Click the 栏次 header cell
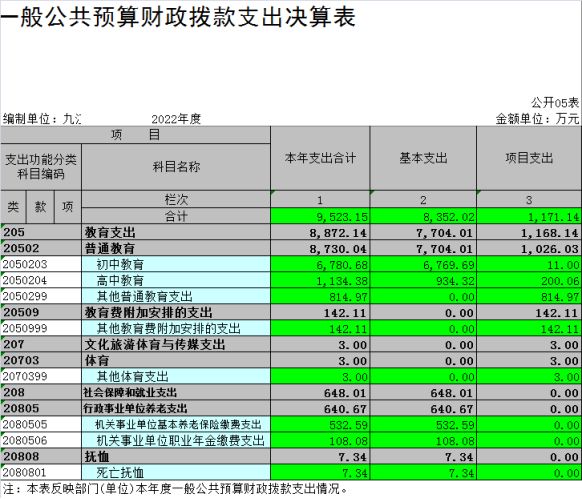This screenshot has width=582, height=499. [x=176, y=200]
